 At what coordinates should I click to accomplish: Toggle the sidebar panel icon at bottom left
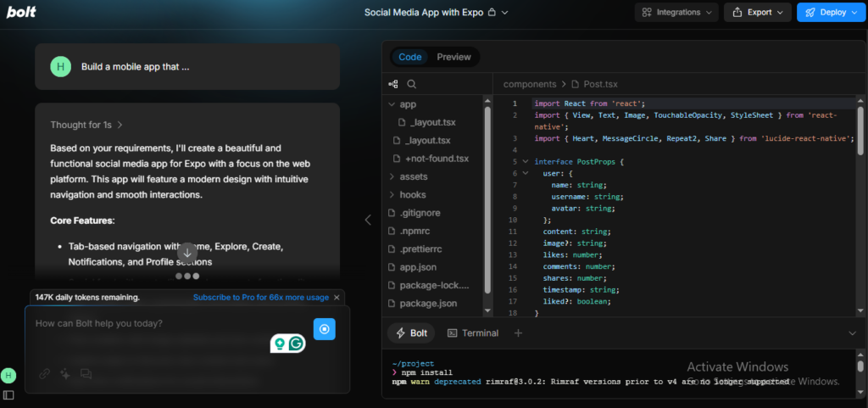pyautogui.click(x=8, y=394)
